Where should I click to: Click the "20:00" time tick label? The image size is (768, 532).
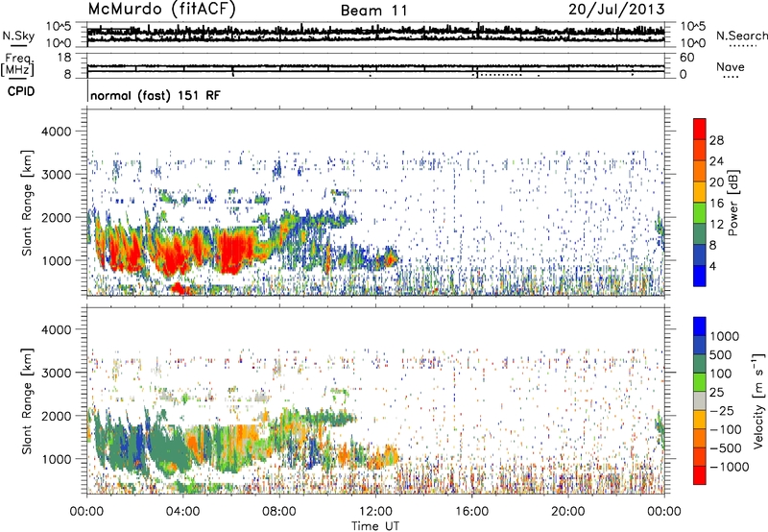[x=567, y=512]
